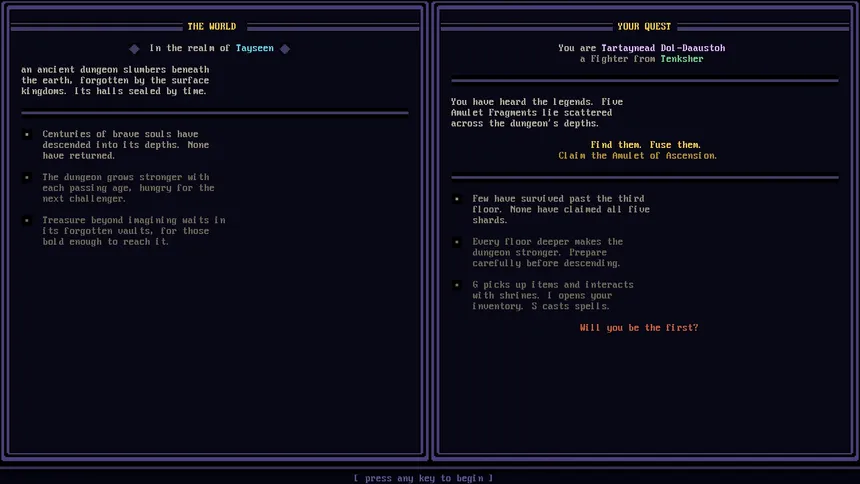
Task: Click the hometown name Tenksher
Action: (682, 59)
